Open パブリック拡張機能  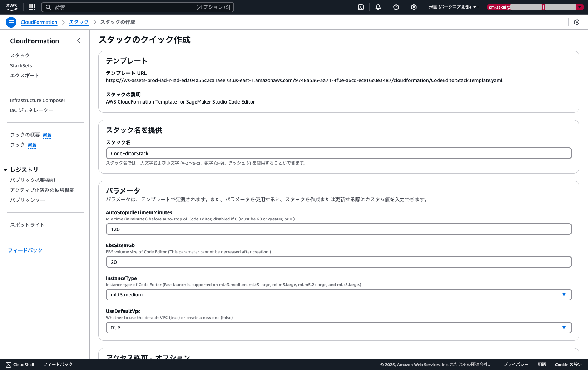point(33,180)
